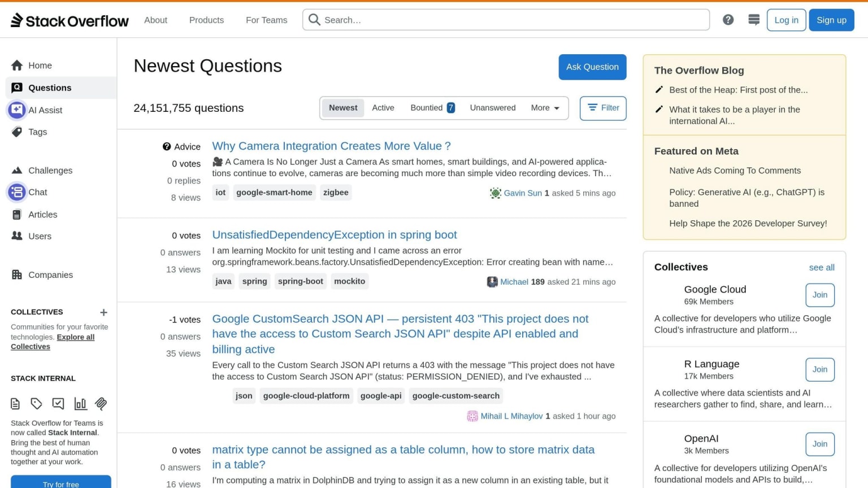Open Policy: Generative AI is banned post
The image size is (868, 488).
coord(747,198)
